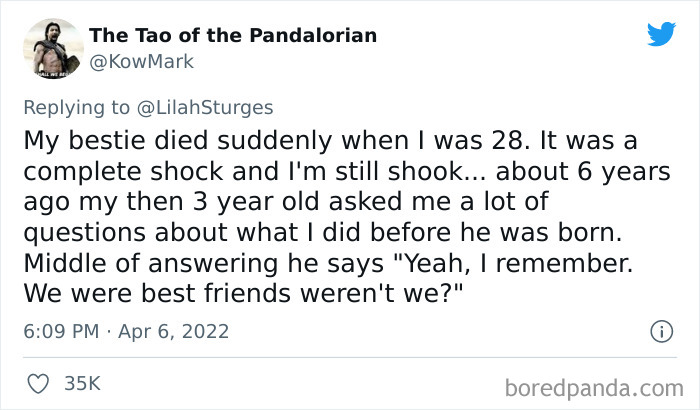This screenshot has height=410, width=700.
Task: Click the number 28 in the tweet
Action: click(508, 140)
